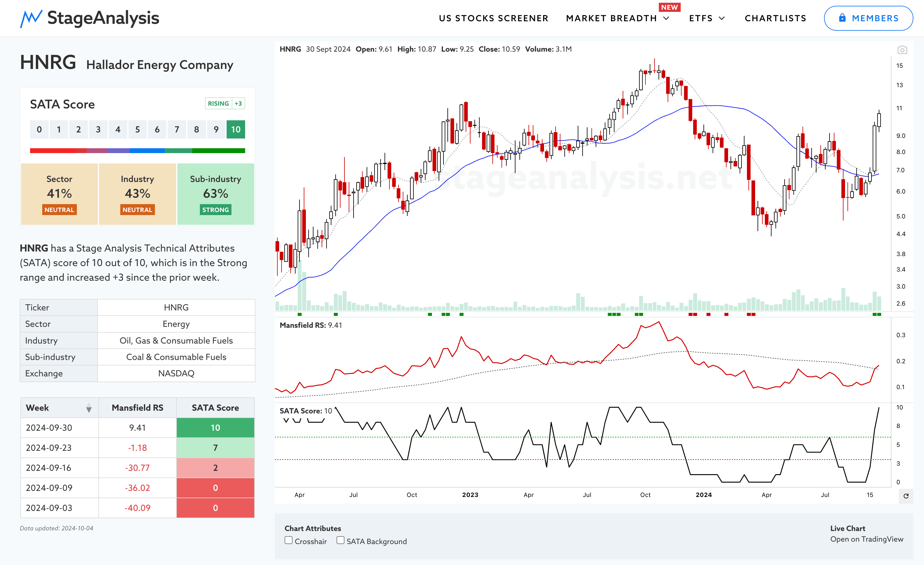Click the StageAnalysis site title
The height and width of the screenshot is (565, 924).
[103, 18]
